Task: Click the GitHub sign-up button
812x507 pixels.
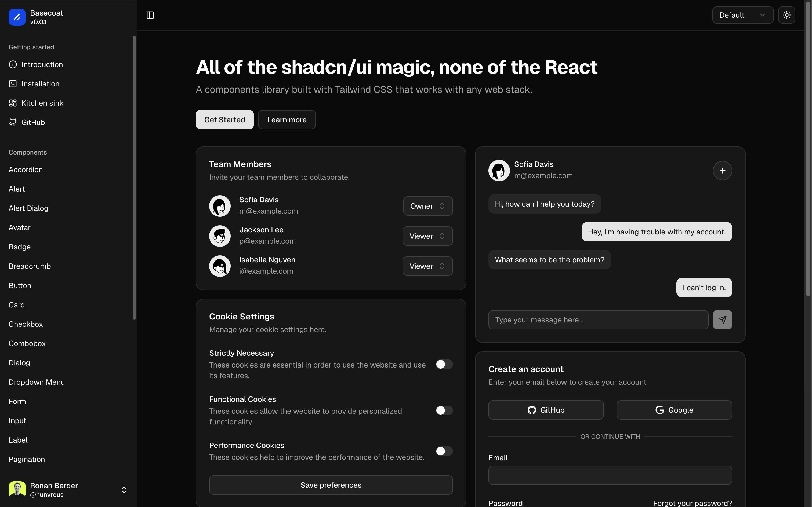Action: click(x=546, y=410)
